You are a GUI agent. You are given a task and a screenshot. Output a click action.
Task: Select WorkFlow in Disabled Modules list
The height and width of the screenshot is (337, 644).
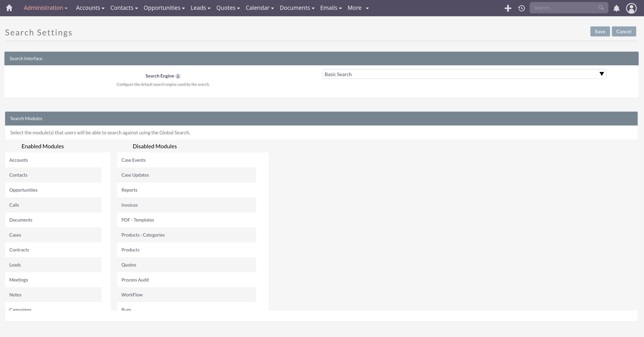132,295
